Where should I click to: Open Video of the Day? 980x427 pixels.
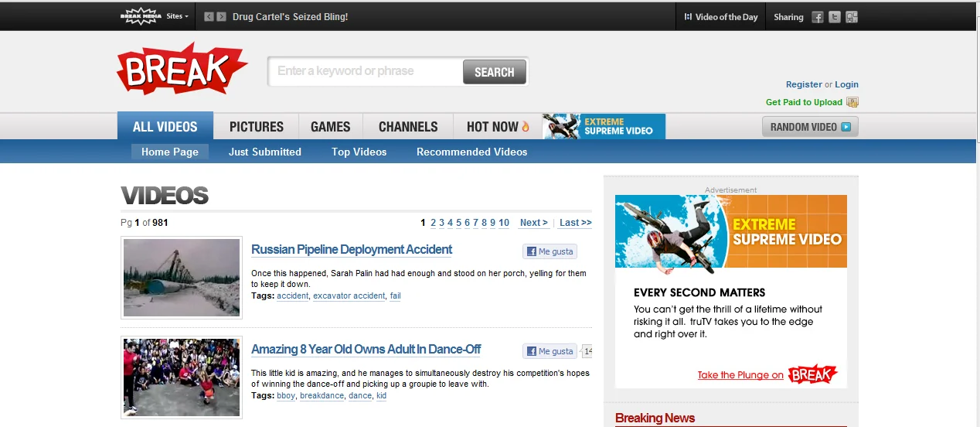pyautogui.click(x=721, y=17)
